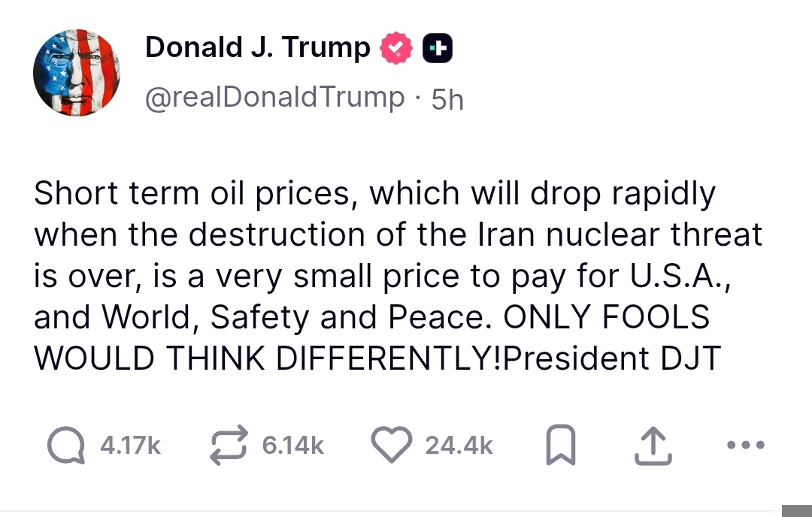Click the 4.17k replies count
This screenshot has width=812, height=517.
point(131,446)
